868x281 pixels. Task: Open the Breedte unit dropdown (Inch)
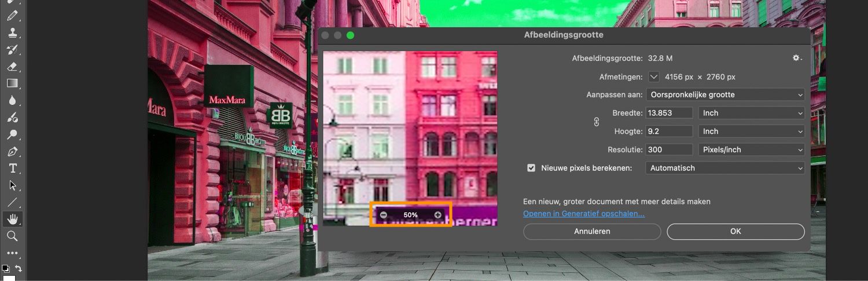pos(752,113)
